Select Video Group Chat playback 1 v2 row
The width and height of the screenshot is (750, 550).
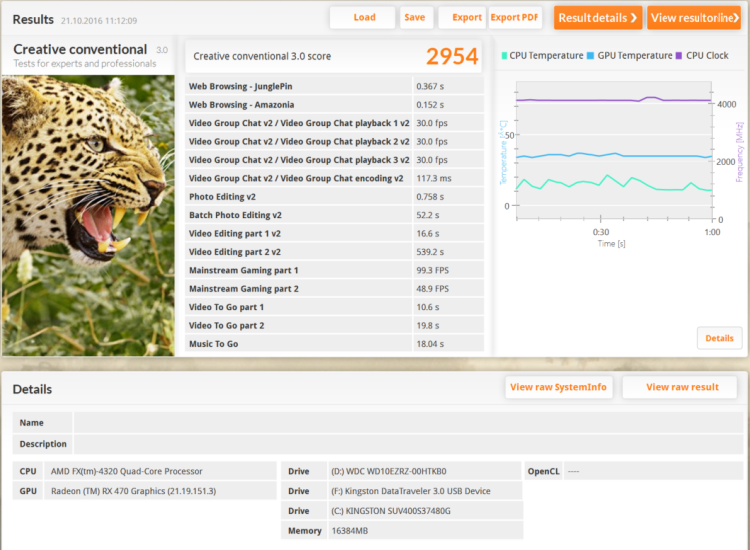coord(334,123)
